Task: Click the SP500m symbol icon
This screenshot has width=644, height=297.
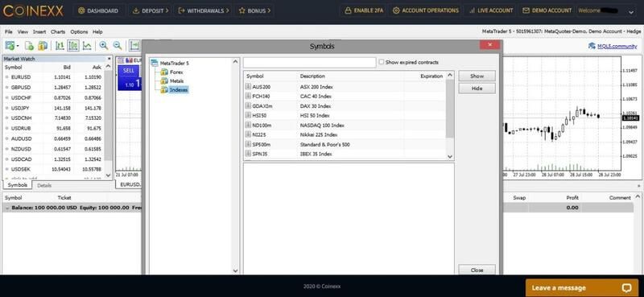Action: pos(248,145)
